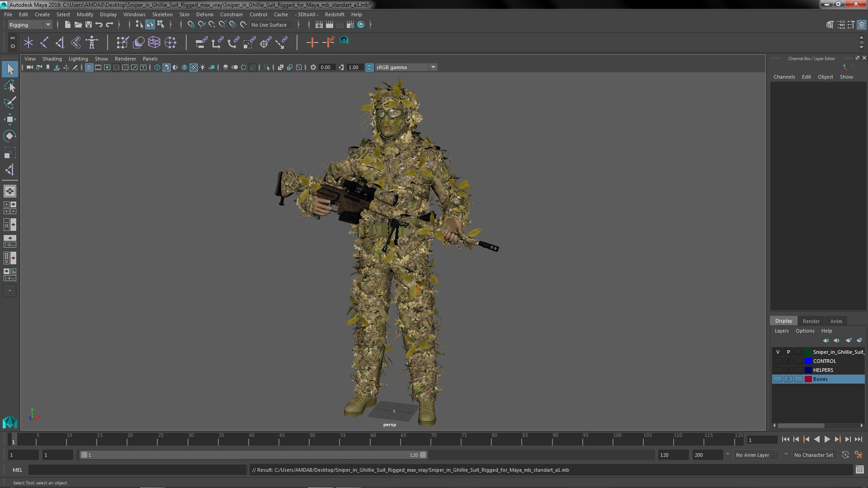This screenshot has height=488, width=868.
Task: Toggle playback P box on CONTROL layer
Action: point(788,361)
